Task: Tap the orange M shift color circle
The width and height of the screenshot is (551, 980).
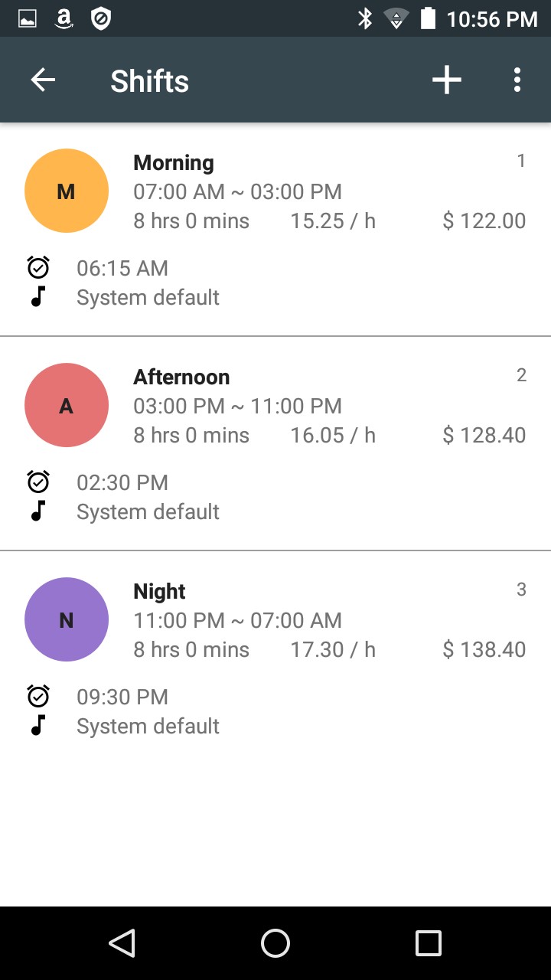Action: [x=67, y=191]
